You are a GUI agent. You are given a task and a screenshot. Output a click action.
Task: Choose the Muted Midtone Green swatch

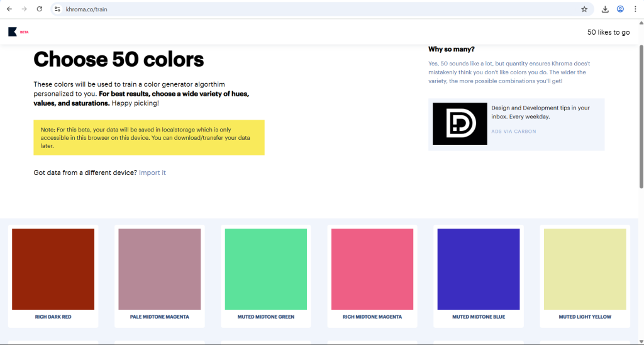click(x=266, y=269)
